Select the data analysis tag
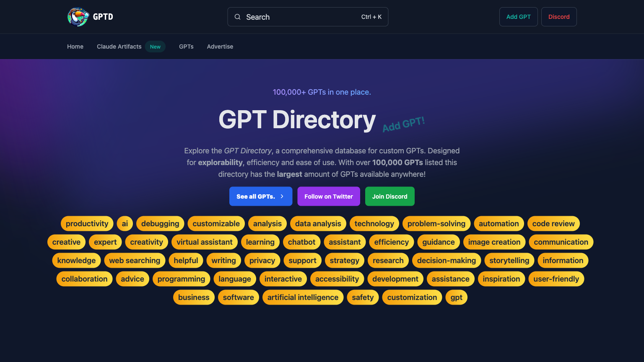644x362 pixels. pyautogui.click(x=318, y=223)
